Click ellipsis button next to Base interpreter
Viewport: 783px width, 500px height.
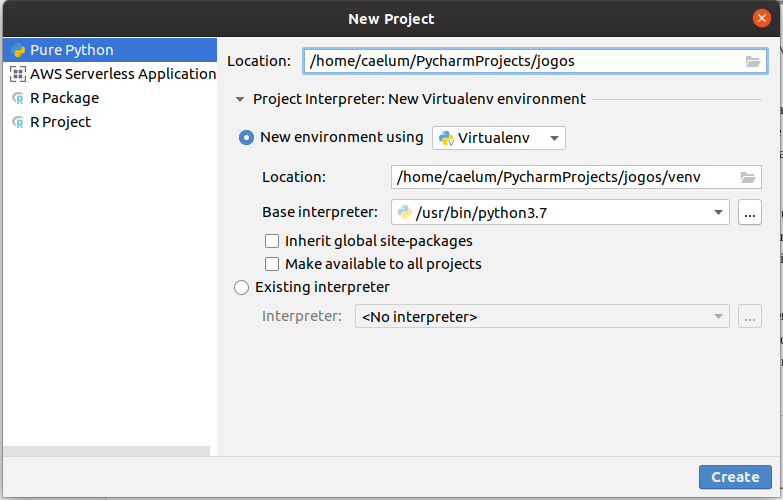click(750, 212)
